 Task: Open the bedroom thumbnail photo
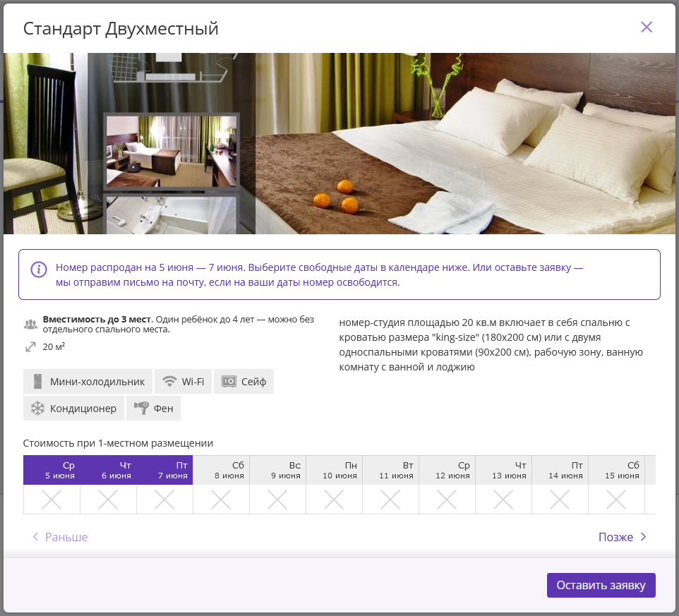pyautogui.click(x=172, y=151)
